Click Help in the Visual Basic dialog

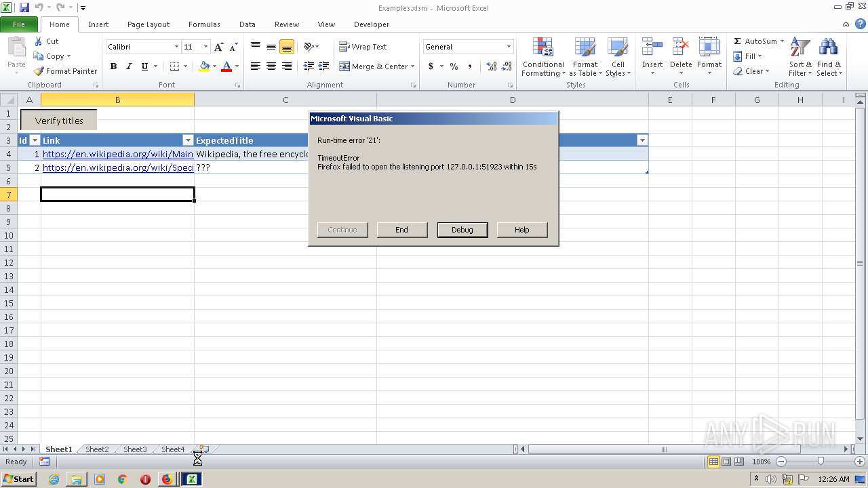click(x=521, y=230)
